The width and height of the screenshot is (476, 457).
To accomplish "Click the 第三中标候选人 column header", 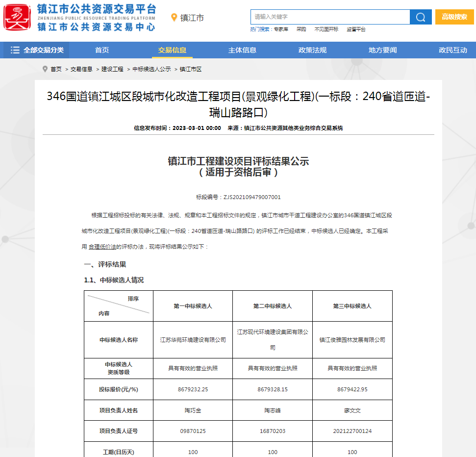I will 352,306.
